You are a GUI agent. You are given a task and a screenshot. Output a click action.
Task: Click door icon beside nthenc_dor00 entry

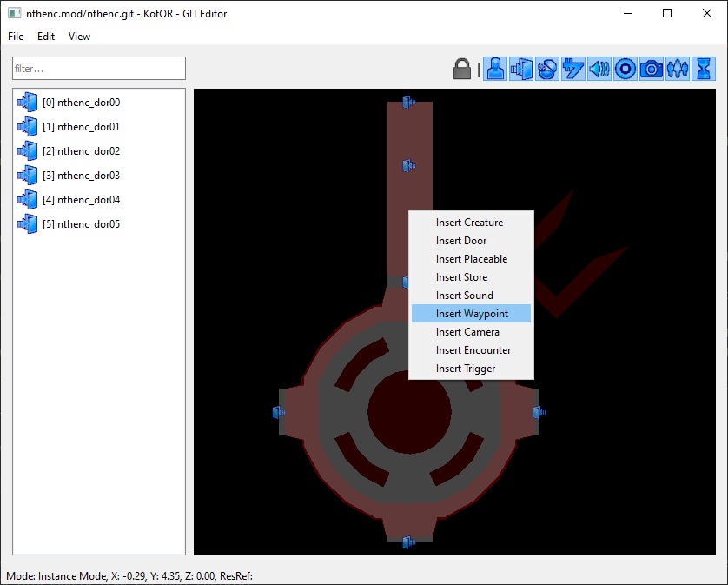point(28,103)
